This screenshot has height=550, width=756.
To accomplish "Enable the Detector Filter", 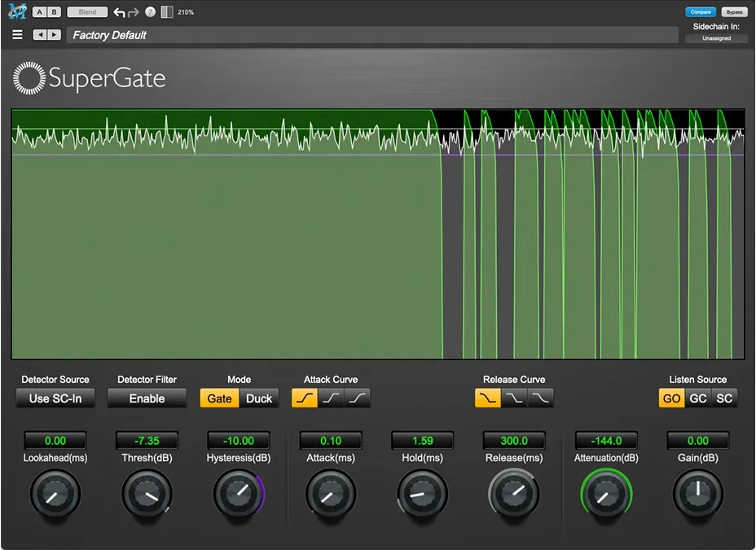I will coord(147,398).
